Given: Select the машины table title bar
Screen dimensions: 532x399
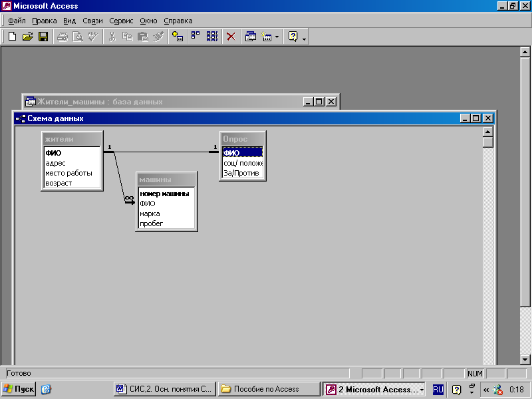Looking at the screenshot, I should pos(166,180).
